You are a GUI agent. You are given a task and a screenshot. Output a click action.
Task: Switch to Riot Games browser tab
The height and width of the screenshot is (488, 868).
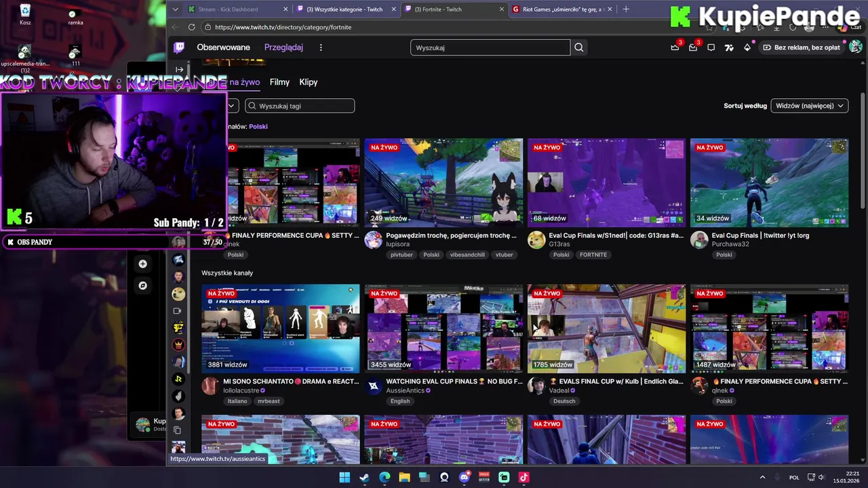tap(563, 9)
